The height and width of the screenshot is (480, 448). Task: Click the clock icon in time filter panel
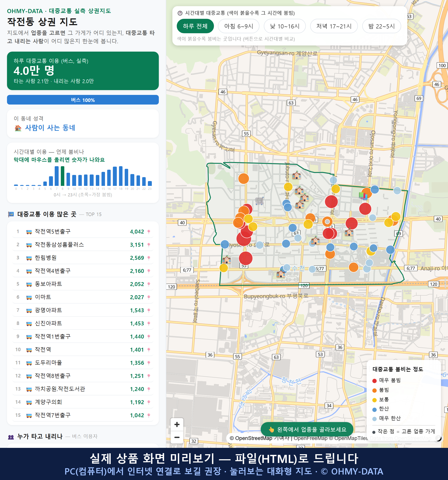coord(180,13)
